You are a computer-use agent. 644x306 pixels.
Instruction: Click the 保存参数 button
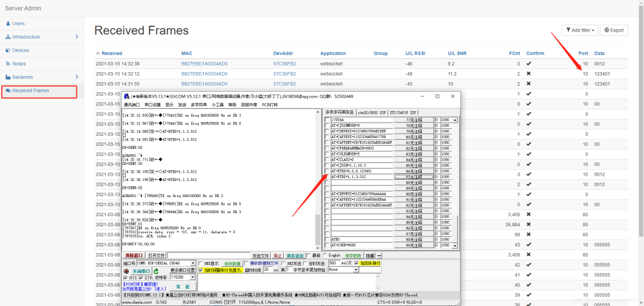coord(353,255)
